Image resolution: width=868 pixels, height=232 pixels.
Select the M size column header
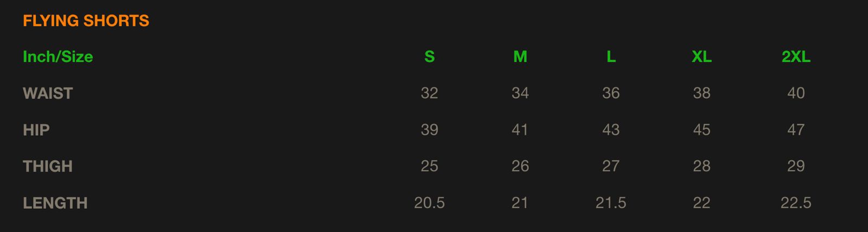tap(520, 57)
